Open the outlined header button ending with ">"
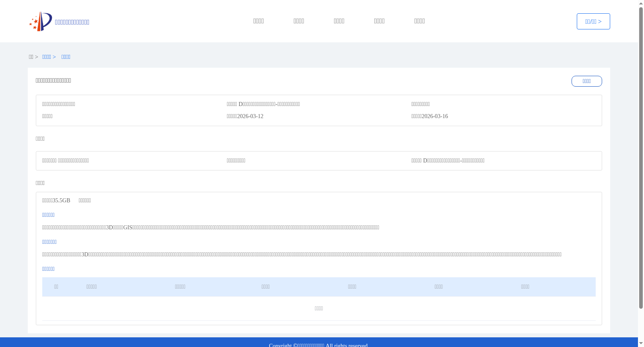 593,21
